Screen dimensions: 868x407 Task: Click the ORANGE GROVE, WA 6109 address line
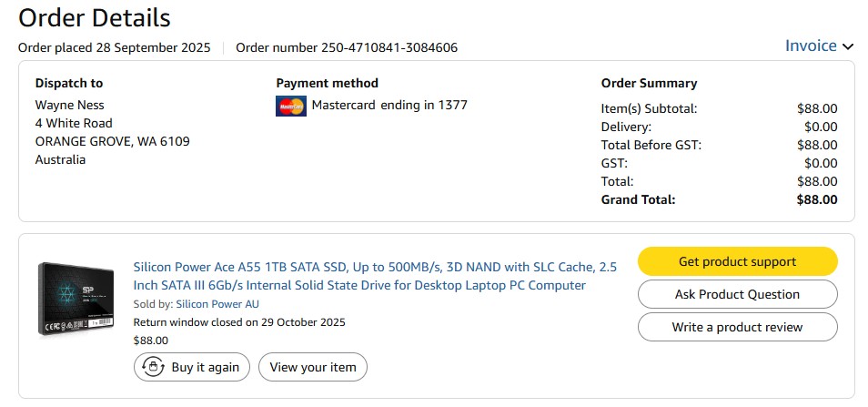click(x=113, y=141)
